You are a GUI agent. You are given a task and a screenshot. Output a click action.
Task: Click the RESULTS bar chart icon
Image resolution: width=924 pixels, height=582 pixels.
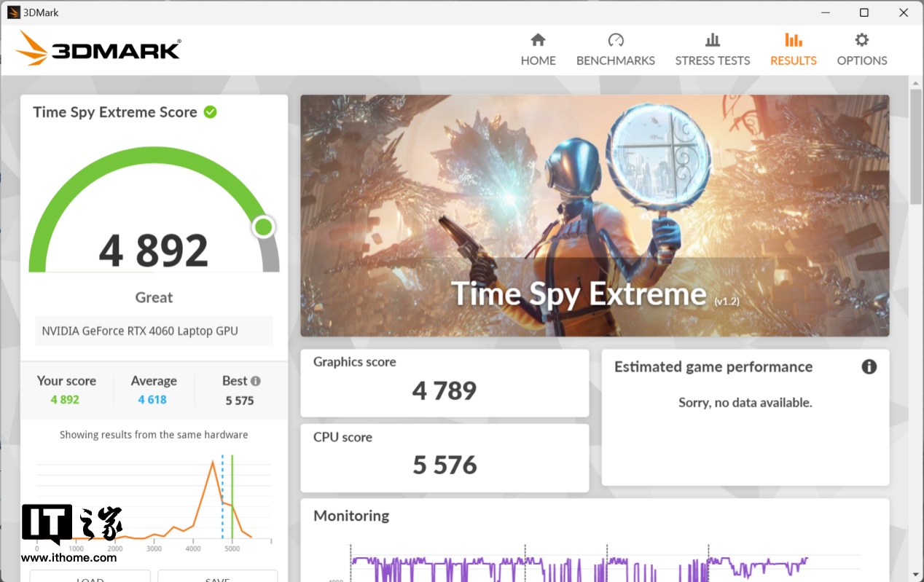pyautogui.click(x=793, y=40)
